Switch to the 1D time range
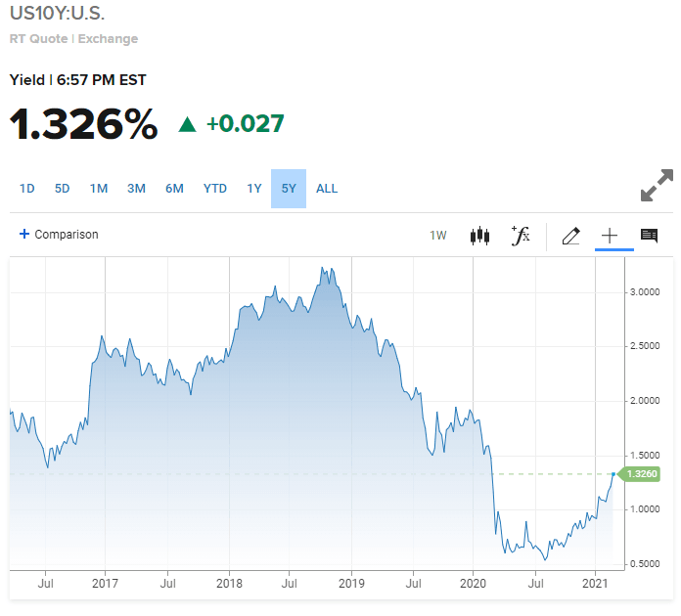681x616 pixels. click(x=27, y=189)
